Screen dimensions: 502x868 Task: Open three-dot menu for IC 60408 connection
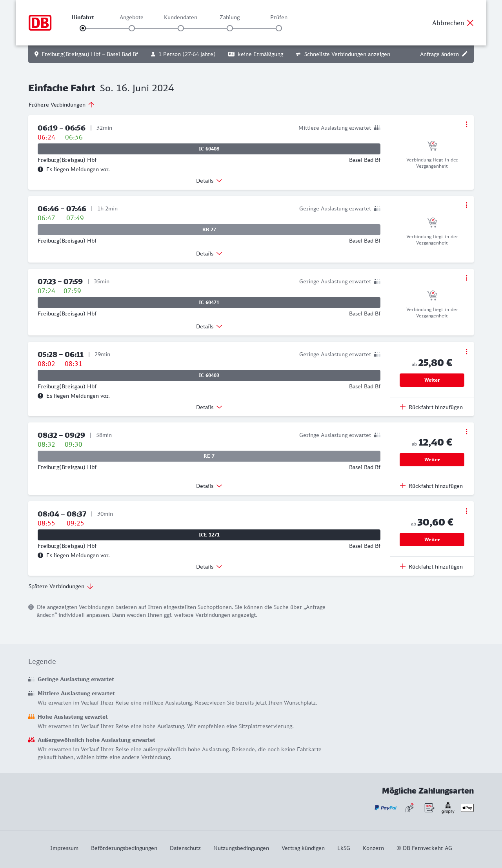[x=466, y=124]
